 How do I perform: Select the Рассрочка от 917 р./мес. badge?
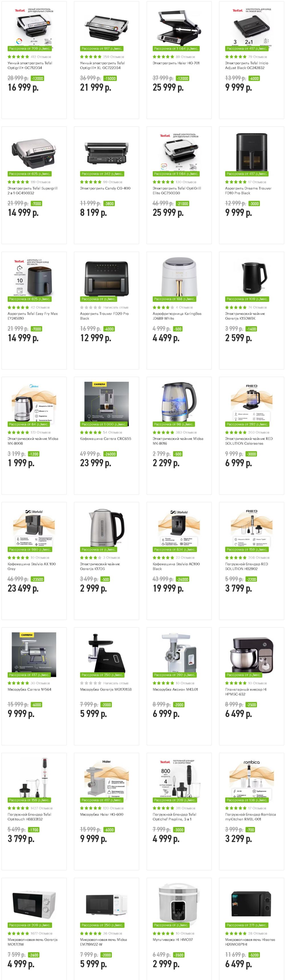[101, 49]
